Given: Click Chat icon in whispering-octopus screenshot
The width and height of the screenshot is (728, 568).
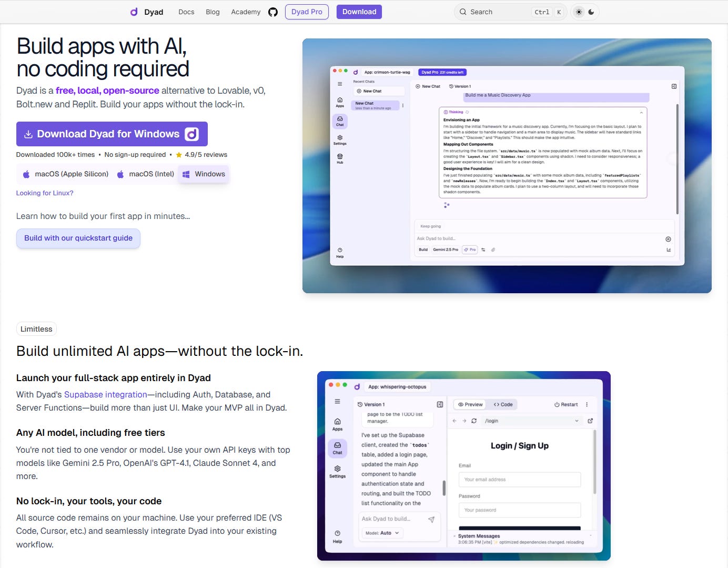Looking at the screenshot, I should [x=337, y=448].
